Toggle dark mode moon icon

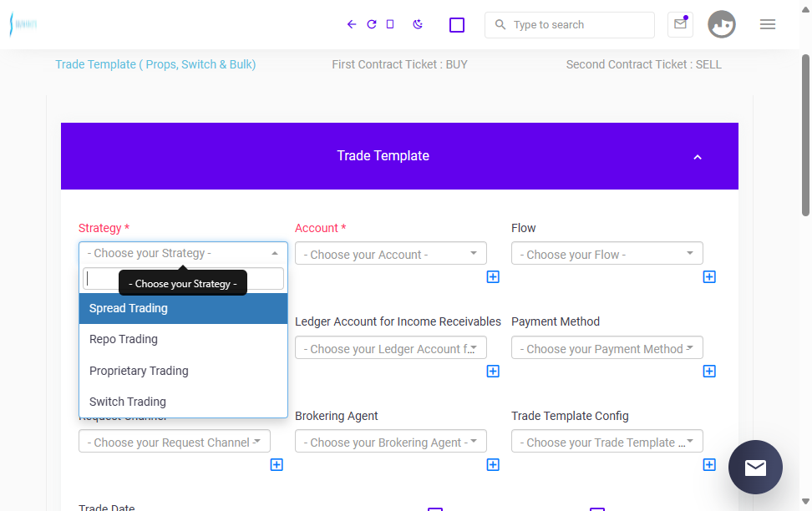[x=418, y=24]
